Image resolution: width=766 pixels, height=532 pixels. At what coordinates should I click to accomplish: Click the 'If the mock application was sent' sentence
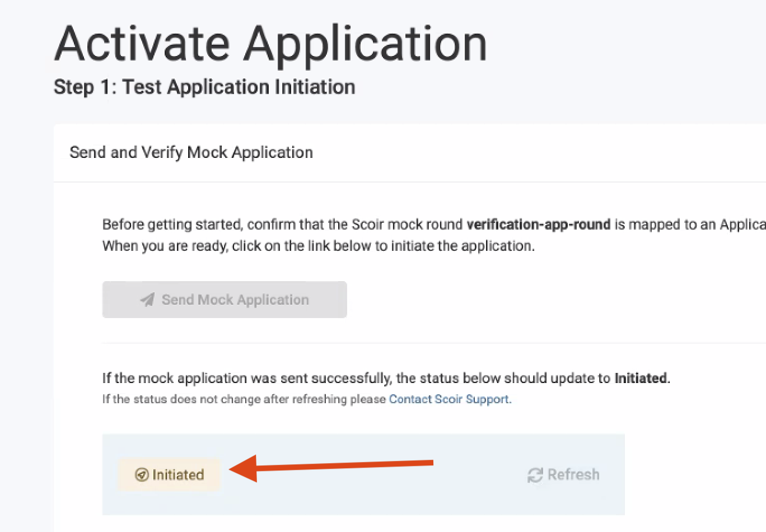coord(386,378)
